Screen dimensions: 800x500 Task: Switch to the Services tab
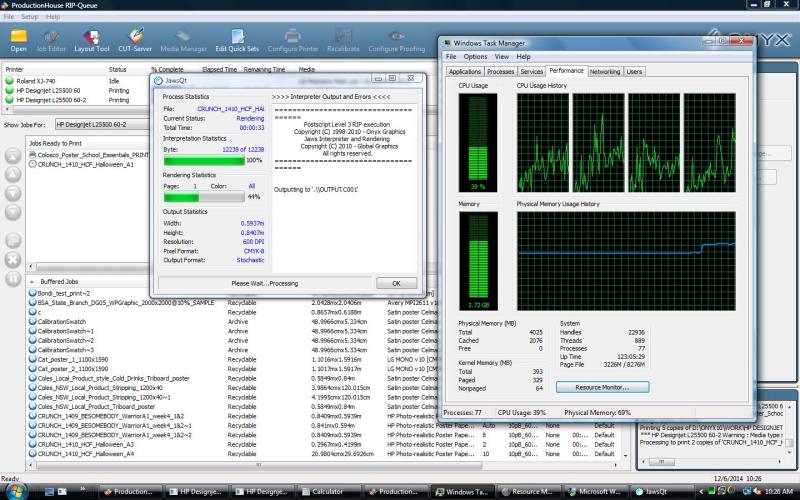click(x=531, y=71)
